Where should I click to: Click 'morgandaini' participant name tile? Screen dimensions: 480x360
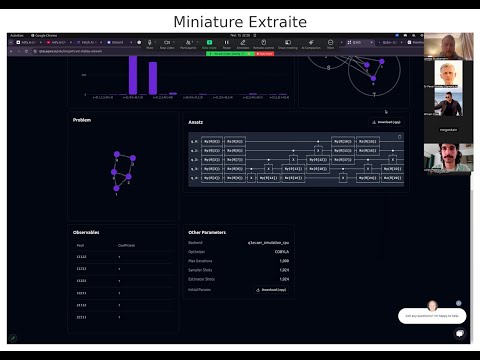coord(448,130)
